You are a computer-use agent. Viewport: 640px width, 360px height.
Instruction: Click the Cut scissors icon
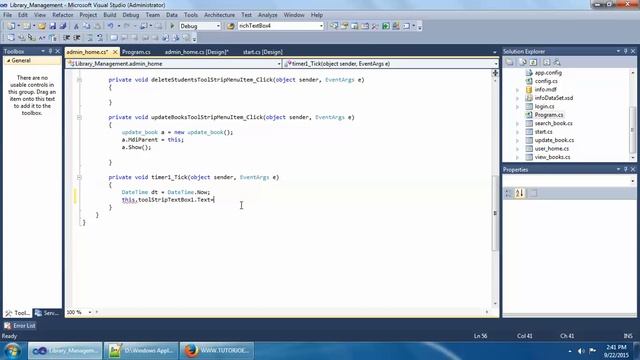pos(76,26)
